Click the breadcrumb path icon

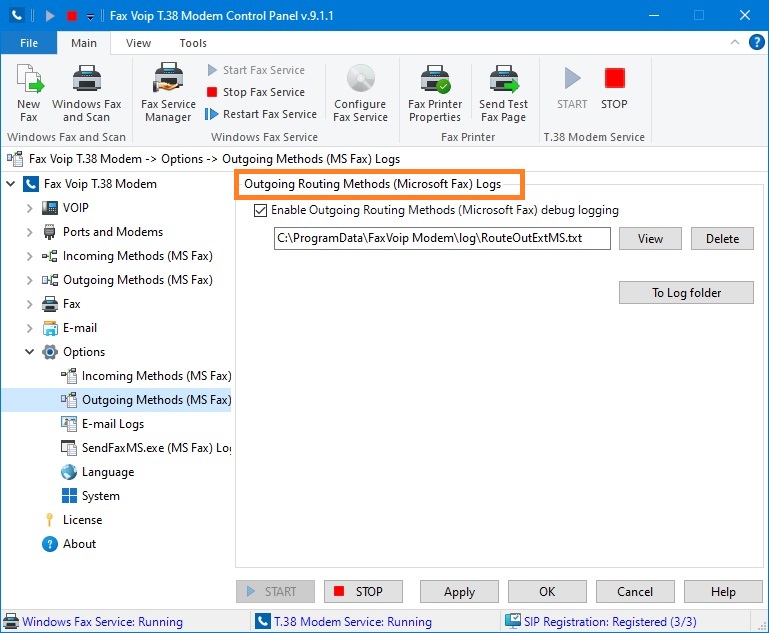coord(15,159)
